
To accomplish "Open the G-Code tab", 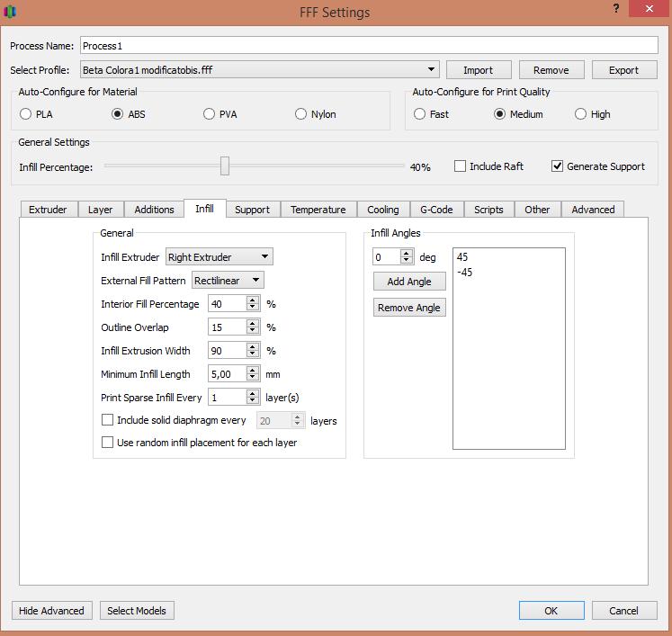I will click(436, 210).
